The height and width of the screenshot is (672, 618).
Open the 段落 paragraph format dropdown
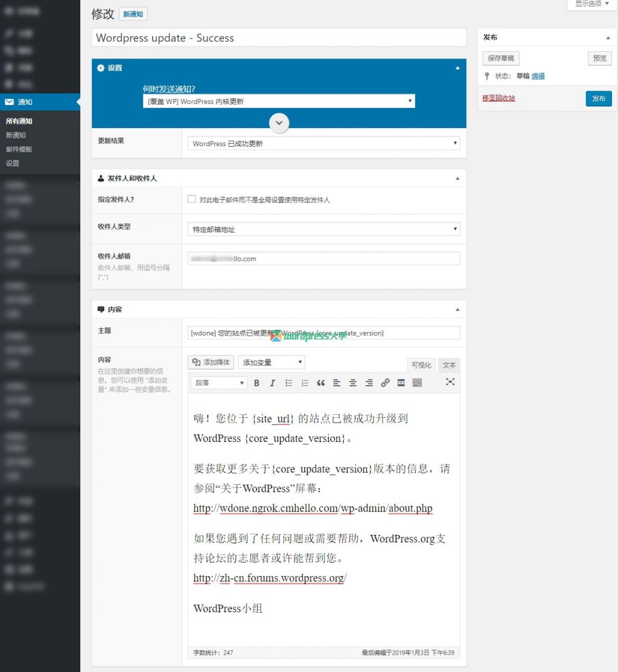tap(219, 383)
